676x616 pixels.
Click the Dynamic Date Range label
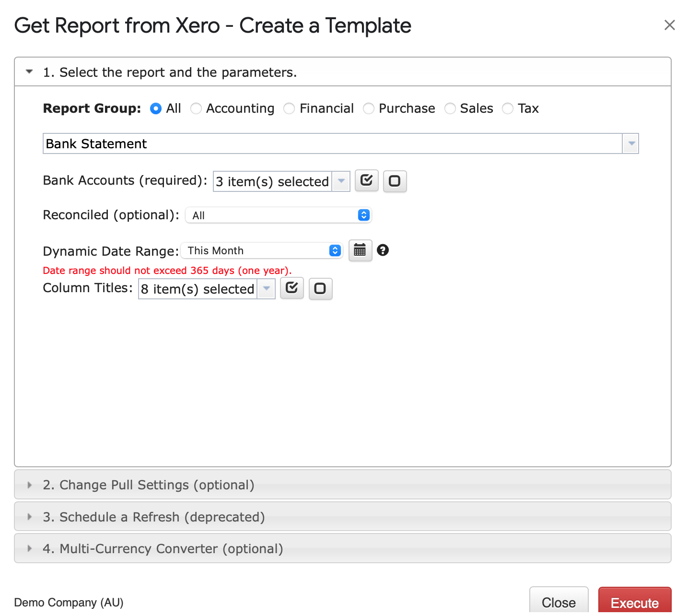pos(111,251)
